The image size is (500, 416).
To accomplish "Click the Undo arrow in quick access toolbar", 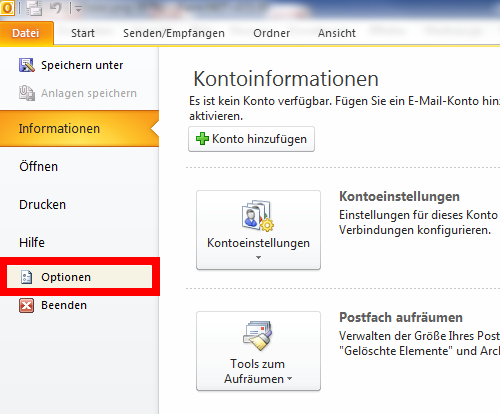I will pos(56,8).
